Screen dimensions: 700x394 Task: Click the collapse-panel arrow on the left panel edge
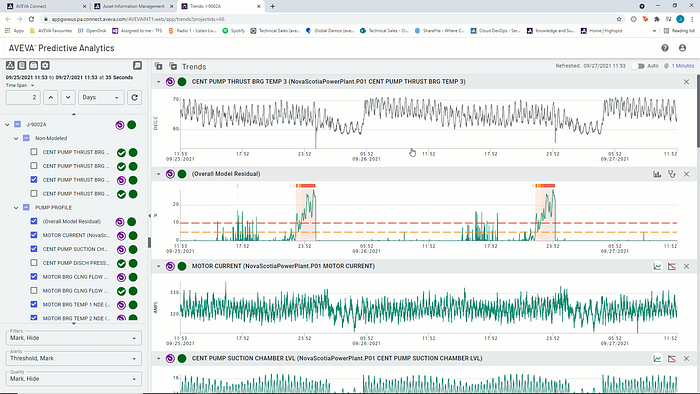(150, 216)
